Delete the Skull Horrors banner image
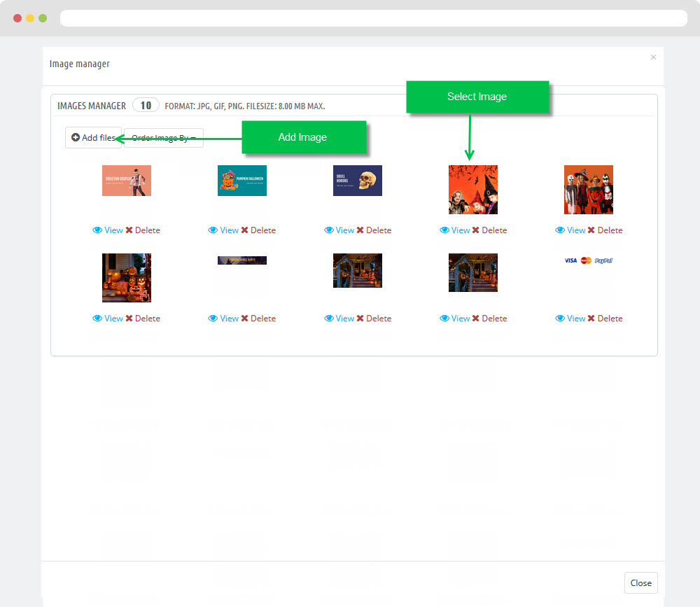Image resolution: width=700 pixels, height=607 pixels. [x=374, y=230]
